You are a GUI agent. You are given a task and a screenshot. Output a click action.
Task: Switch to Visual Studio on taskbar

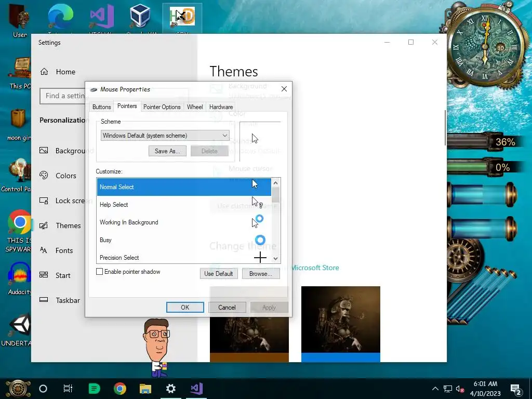pyautogui.click(x=196, y=389)
